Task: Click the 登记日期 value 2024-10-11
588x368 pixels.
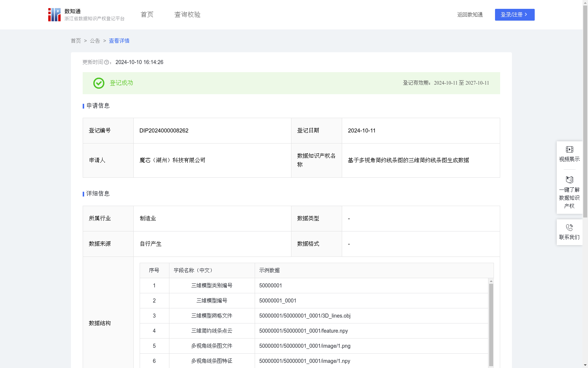Action: [x=362, y=131]
